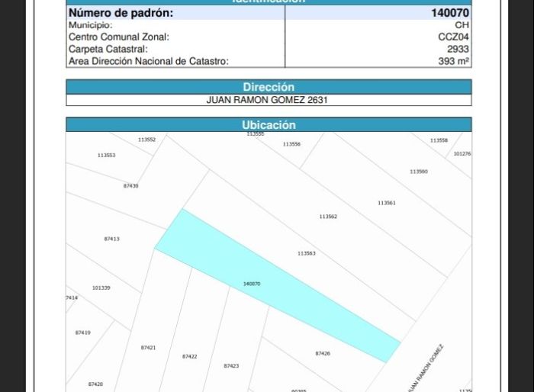
Task: Click the JUAN RAMON GOMEZ street label on map
Action: (426, 368)
